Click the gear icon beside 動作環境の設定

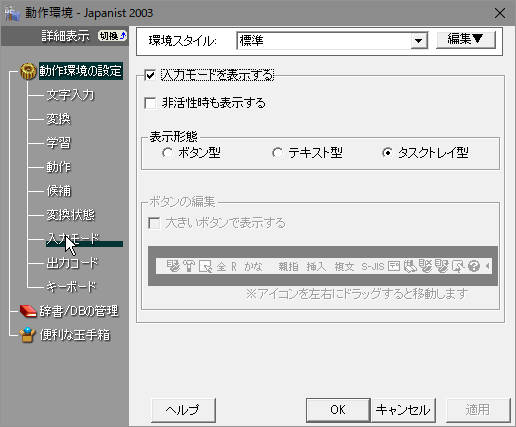click(x=28, y=71)
